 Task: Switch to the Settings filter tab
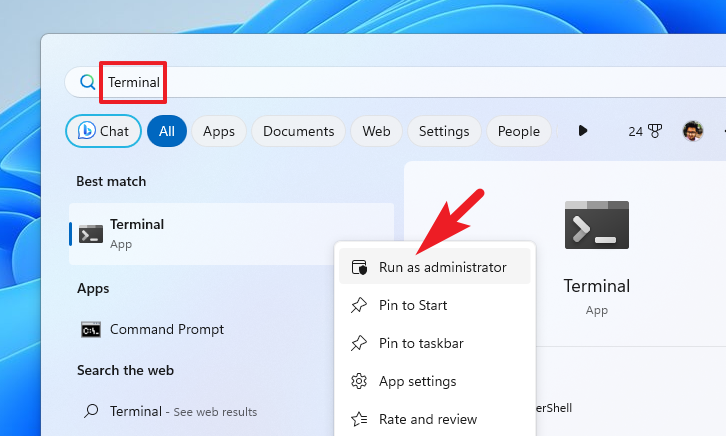[x=444, y=131]
